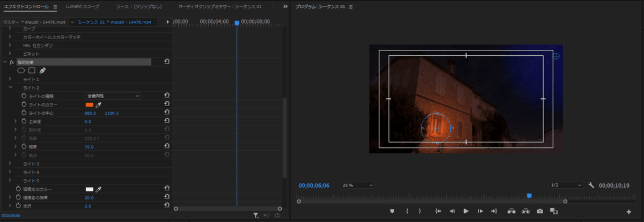The image size is (644, 222).
Task: Mark Out point in Program monitor
Action: pyautogui.click(x=420, y=211)
